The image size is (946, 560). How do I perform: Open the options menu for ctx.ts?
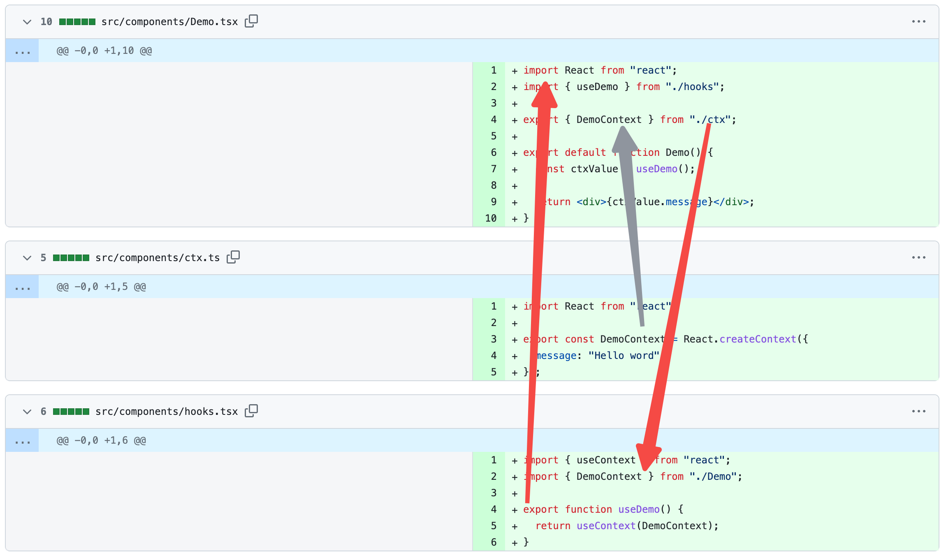click(919, 257)
